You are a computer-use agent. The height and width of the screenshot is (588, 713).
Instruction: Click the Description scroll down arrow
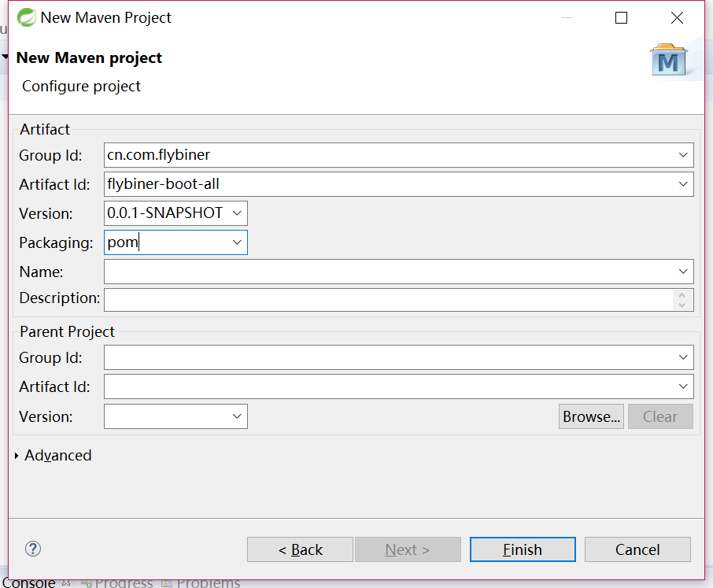pos(682,305)
